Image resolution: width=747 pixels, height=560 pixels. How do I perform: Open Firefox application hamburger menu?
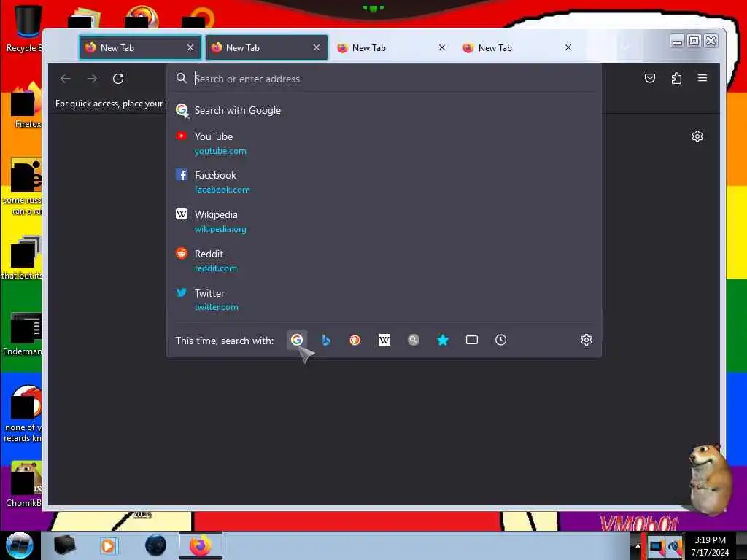[x=703, y=78]
